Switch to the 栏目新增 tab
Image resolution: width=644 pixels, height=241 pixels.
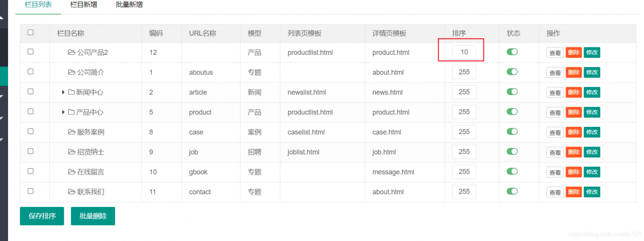[x=84, y=5]
